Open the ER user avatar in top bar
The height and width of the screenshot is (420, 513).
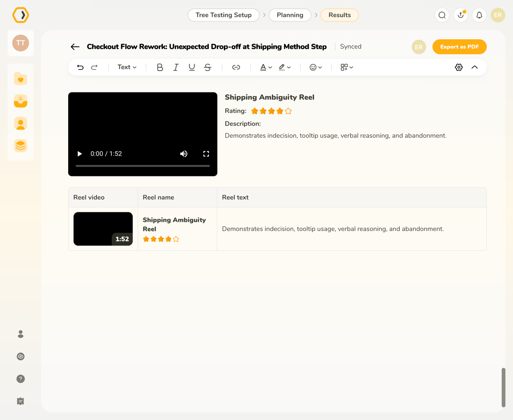point(498,15)
